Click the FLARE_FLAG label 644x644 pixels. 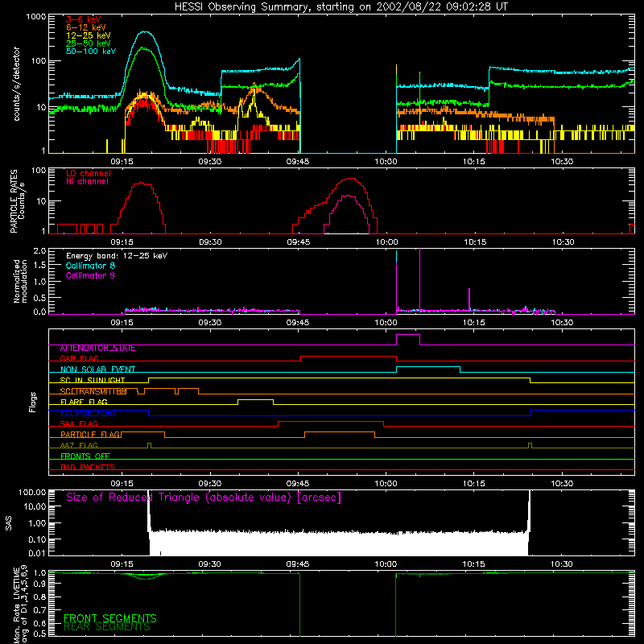84,402
